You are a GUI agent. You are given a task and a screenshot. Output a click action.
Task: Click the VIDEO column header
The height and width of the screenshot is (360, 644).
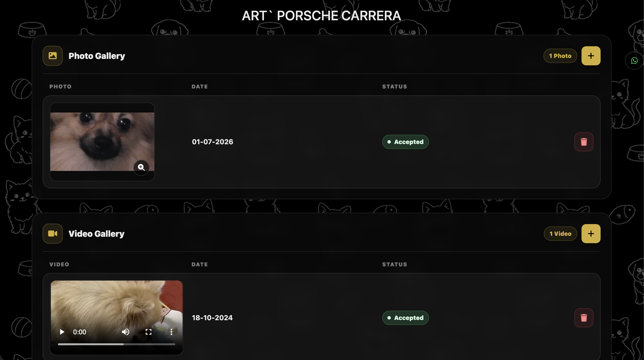59,264
